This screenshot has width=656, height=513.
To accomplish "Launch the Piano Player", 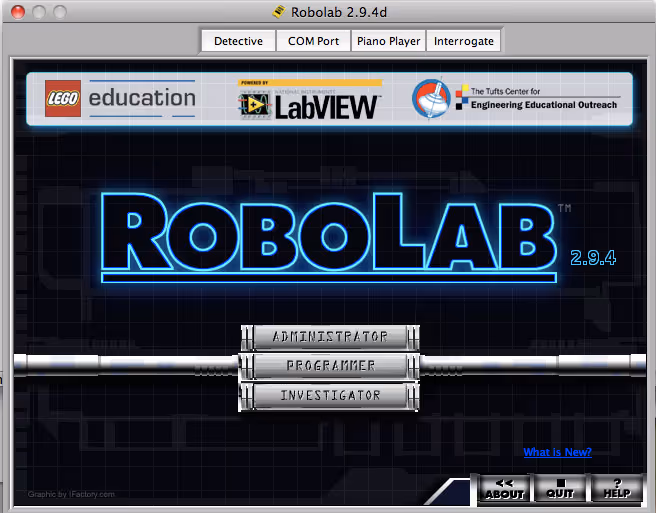I will [x=388, y=41].
